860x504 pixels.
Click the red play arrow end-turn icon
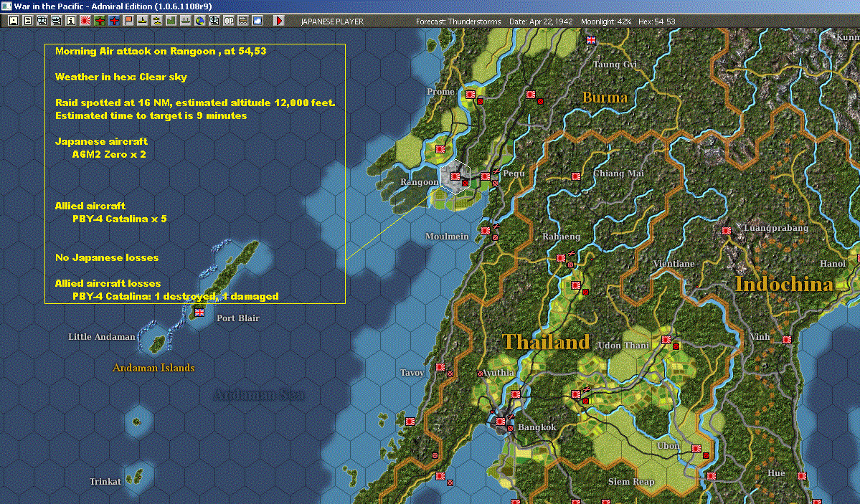pos(278,21)
